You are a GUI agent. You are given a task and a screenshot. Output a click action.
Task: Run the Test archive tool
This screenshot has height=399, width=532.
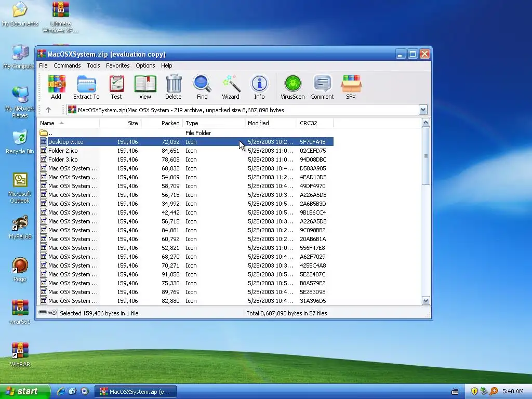[116, 87]
